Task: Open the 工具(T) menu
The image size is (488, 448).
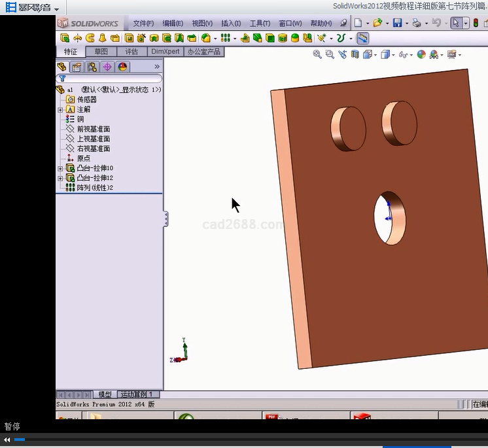Action: [x=260, y=24]
